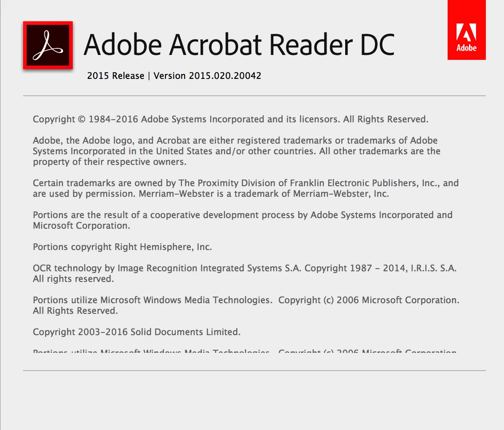Viewport: 504px width, 430px height.
Task: Click the Adobe logo trademarks paragraph
Action: click(x=236, y=151)
